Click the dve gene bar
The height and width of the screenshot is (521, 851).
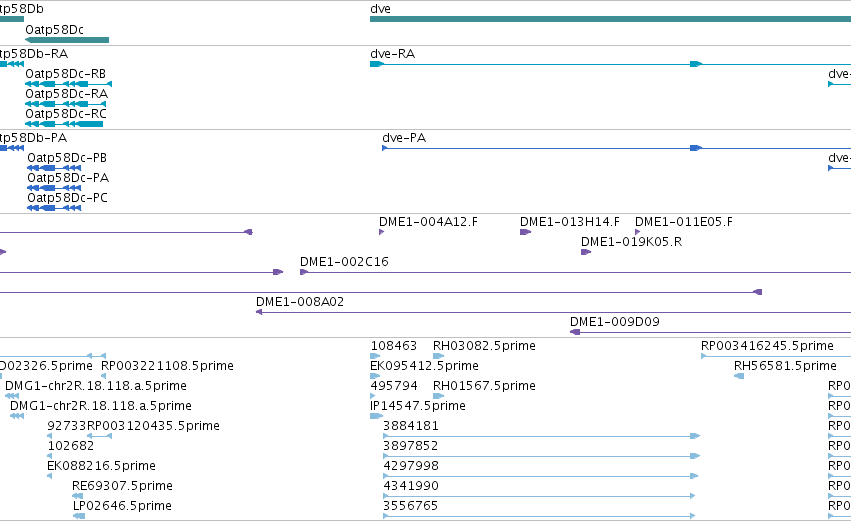[610, 19]
